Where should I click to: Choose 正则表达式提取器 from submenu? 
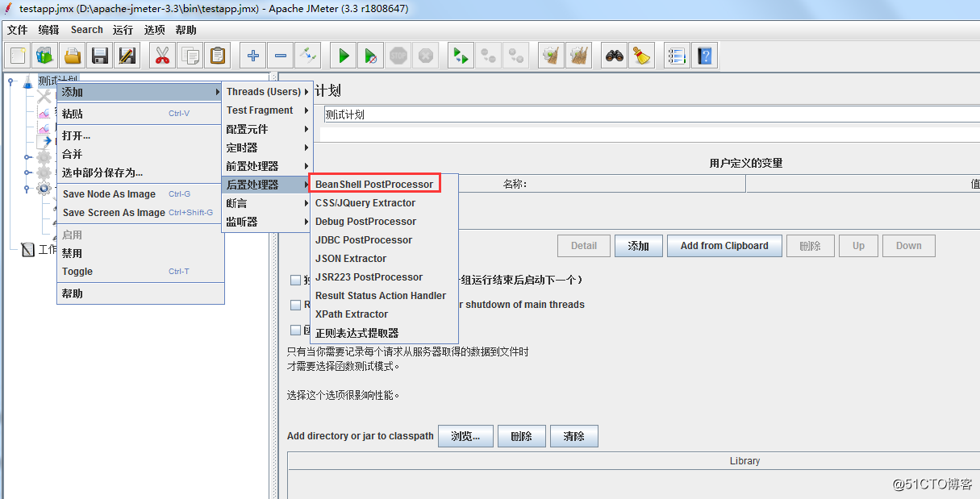(384, 333)
